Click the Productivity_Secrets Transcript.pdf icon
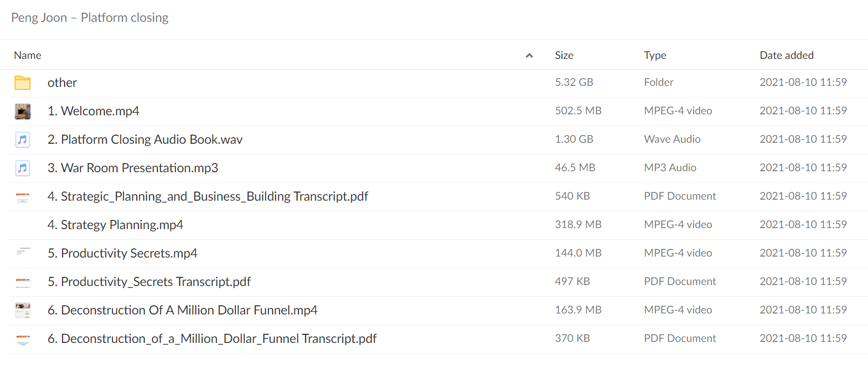Viewport: 868px width, 380px height. [22, 282]
